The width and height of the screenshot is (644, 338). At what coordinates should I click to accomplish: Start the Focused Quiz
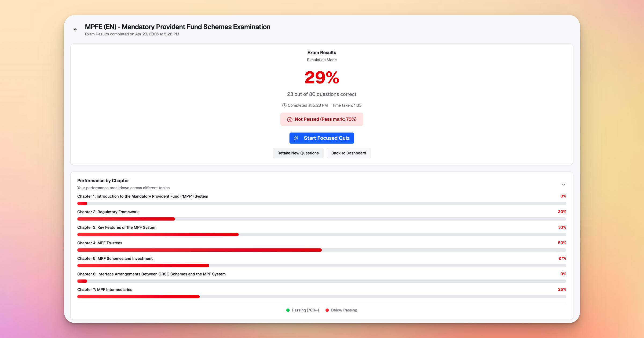(x=321, y=138)
